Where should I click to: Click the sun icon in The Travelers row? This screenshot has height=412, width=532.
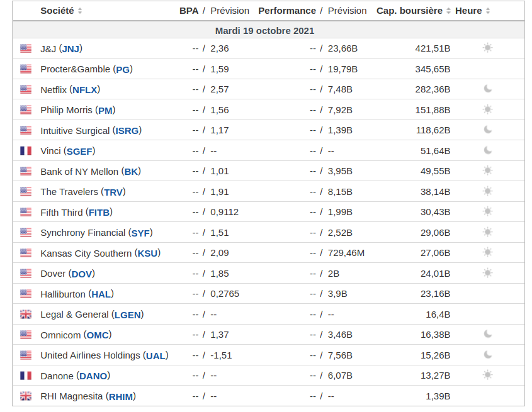(487, 191)
